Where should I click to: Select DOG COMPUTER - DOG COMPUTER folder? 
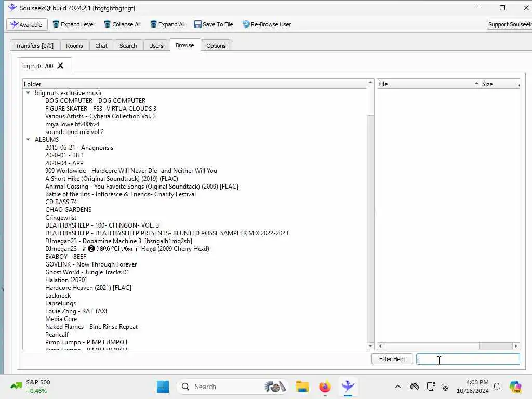point(96,100)
